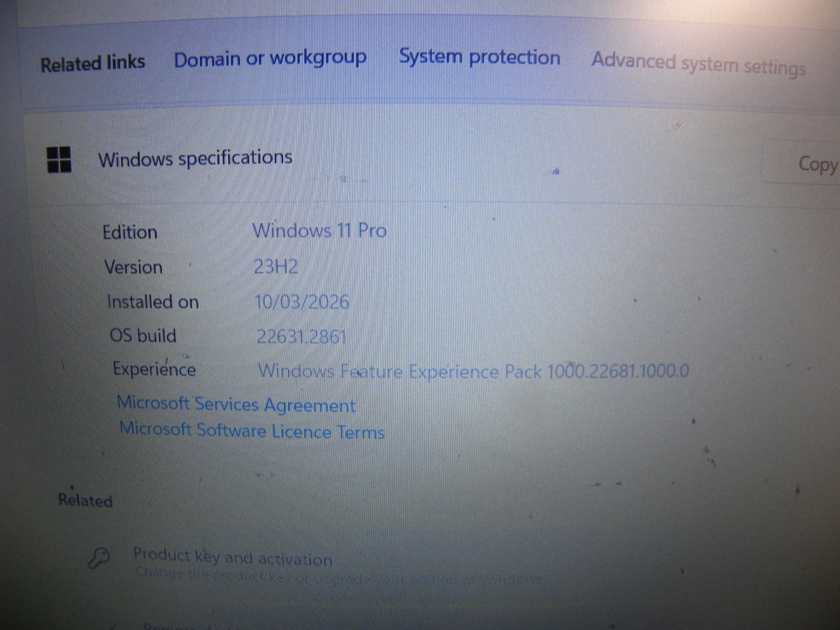Click the Related section heading

[86, 500]
